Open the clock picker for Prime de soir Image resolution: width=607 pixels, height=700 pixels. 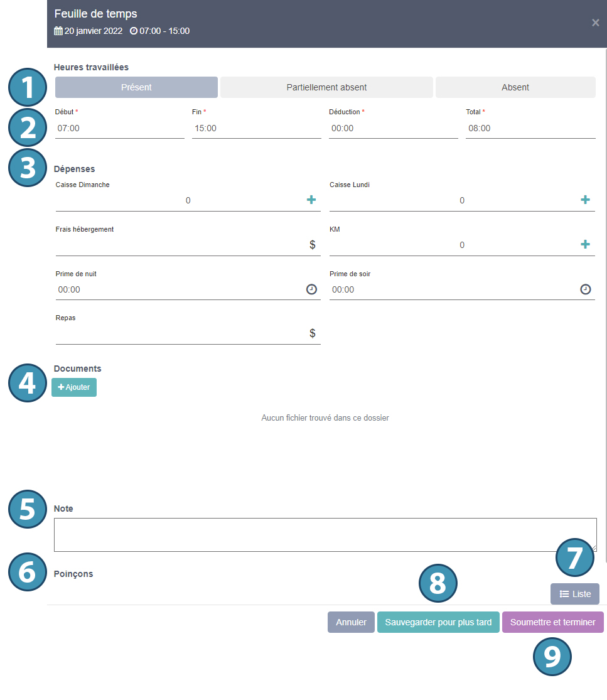click(585, 289)
